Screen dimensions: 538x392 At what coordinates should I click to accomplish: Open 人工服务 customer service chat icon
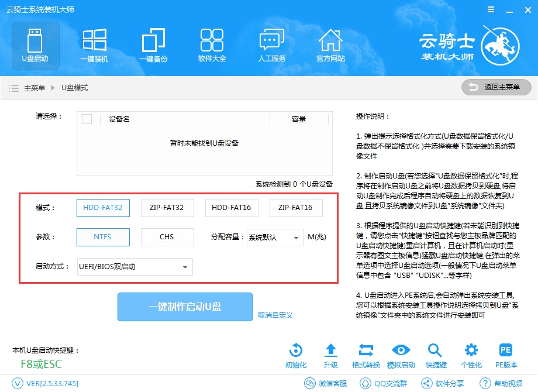pyautogui.click(x=272, y=46)
